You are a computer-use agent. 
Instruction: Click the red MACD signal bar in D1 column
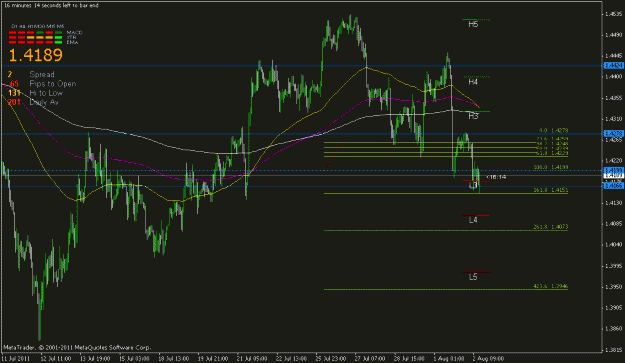point(13,33)
